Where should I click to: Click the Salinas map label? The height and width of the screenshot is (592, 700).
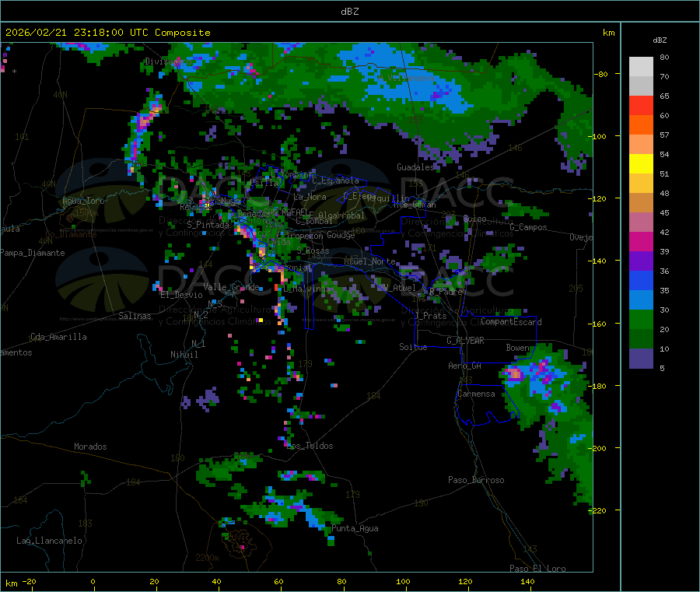click(x=135, y=316)
